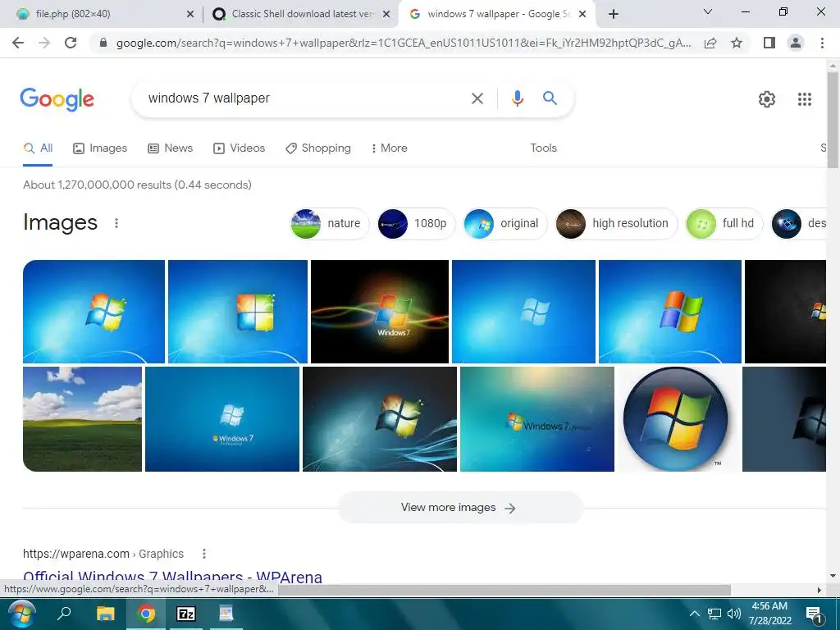Viewport: 840px width, 630px height.
Task: Open options menu beside wparena.com result
Action: coord(204,554)
